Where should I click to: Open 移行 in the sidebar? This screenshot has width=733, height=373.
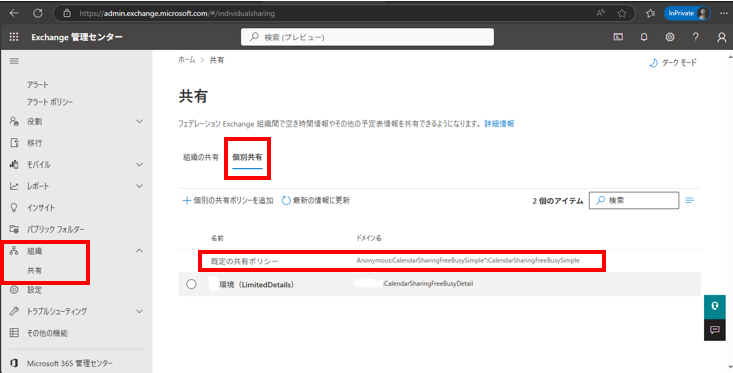coord(35,143)
